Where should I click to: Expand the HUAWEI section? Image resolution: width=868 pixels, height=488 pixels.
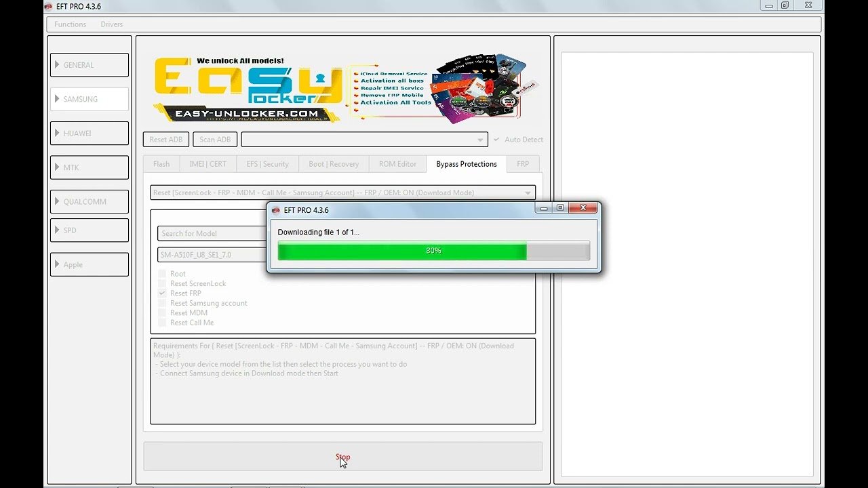[x=89, y=134]
